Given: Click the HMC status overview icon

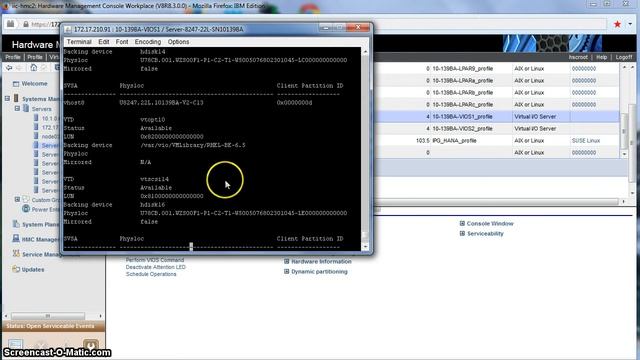Looking at the screenshot, I should [x=15, y=345].
